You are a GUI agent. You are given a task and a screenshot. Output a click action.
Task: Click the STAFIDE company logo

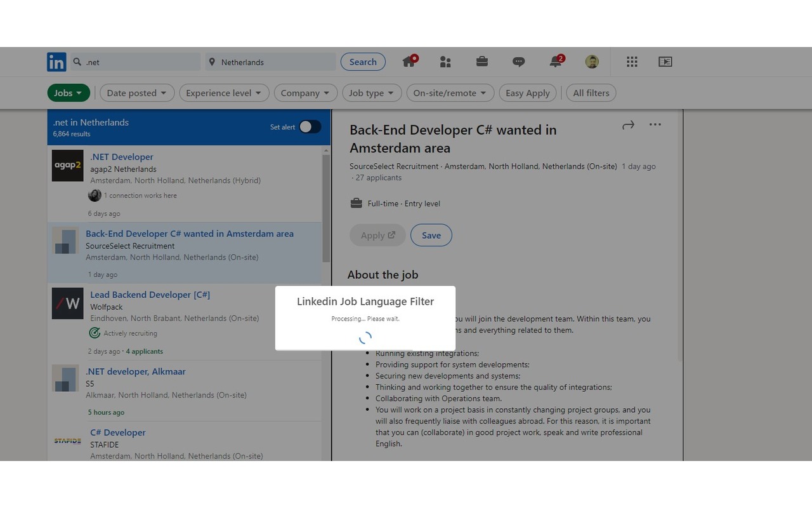(68, 441)
